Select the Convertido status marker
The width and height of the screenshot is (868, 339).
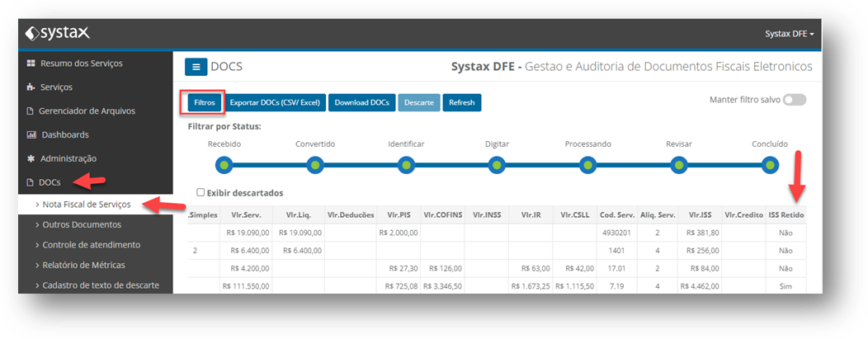(315, 165)
